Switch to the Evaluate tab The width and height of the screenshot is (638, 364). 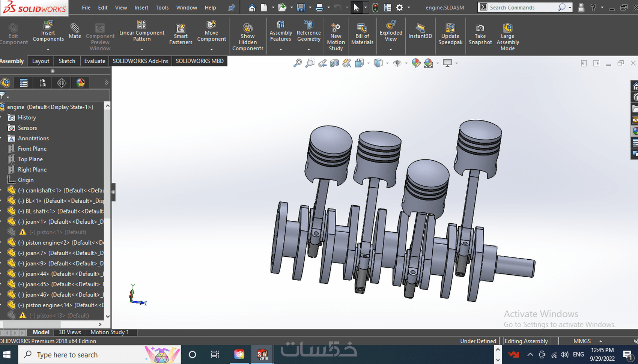(x=95, y=61)
